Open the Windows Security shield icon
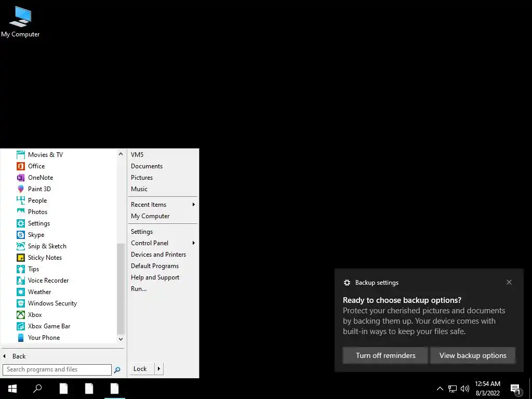This screenshot has width=532, height=399. click(21, 303)
